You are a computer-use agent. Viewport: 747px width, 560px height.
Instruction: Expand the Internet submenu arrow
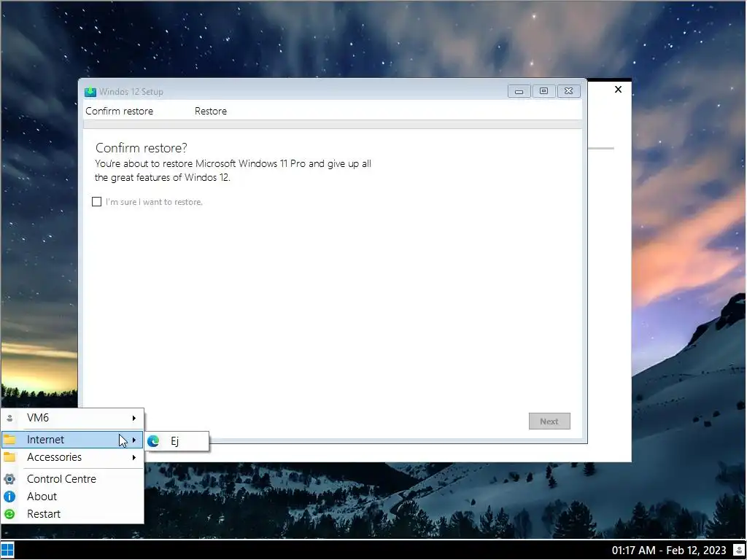click(134, 440)
